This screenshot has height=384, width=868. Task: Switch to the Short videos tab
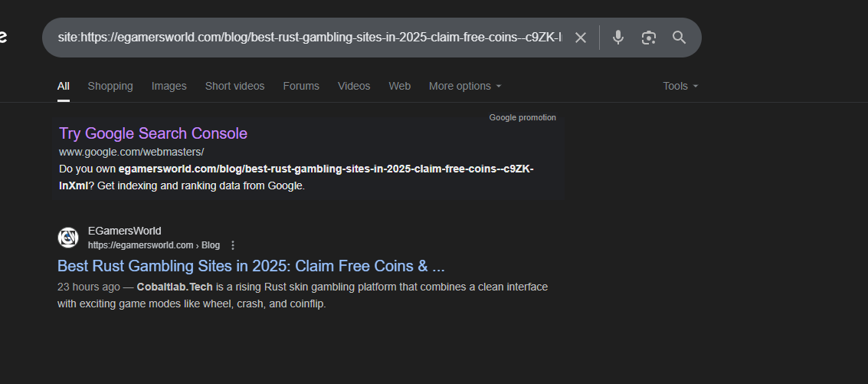234,87
